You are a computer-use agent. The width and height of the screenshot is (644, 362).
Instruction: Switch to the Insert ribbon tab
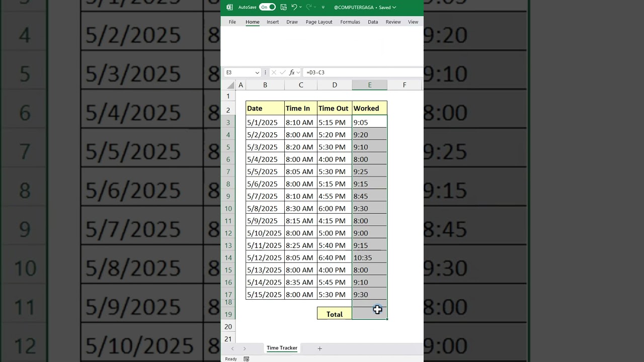coord(273,22)
